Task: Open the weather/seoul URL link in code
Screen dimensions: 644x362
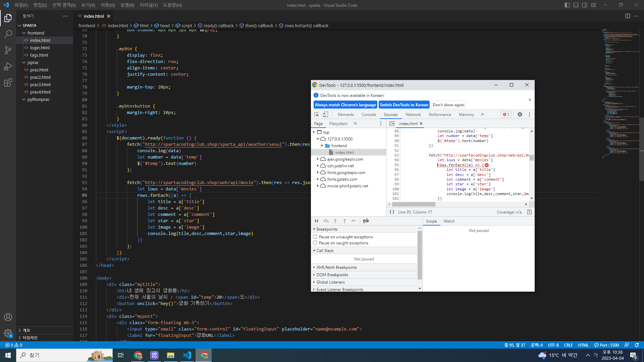Action: tap(213, 144)
